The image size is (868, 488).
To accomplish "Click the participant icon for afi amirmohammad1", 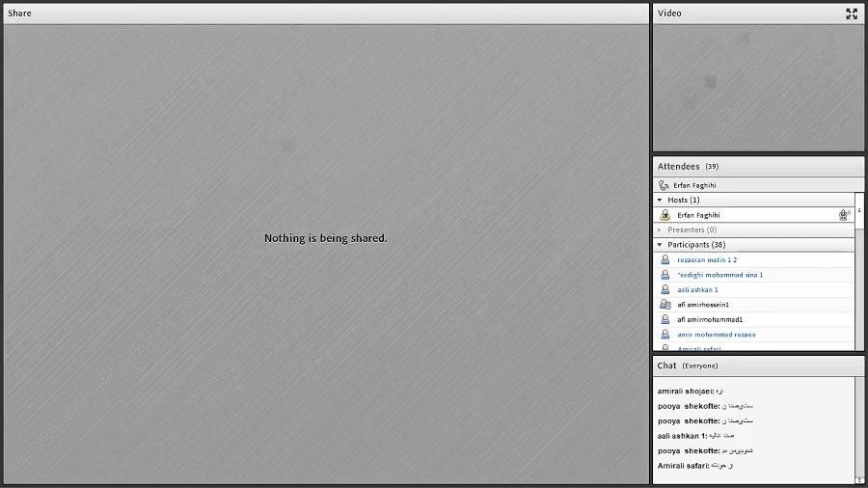I will click(665, 319).
